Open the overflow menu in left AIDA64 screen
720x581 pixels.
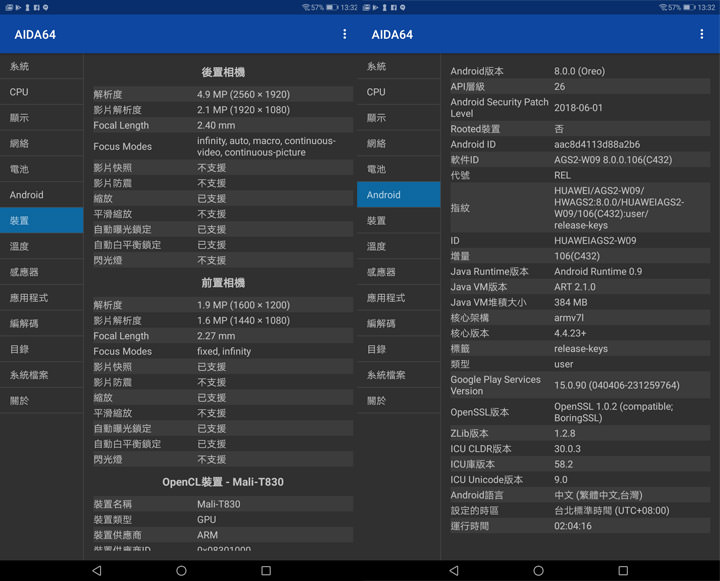click(x=345, y=34)
